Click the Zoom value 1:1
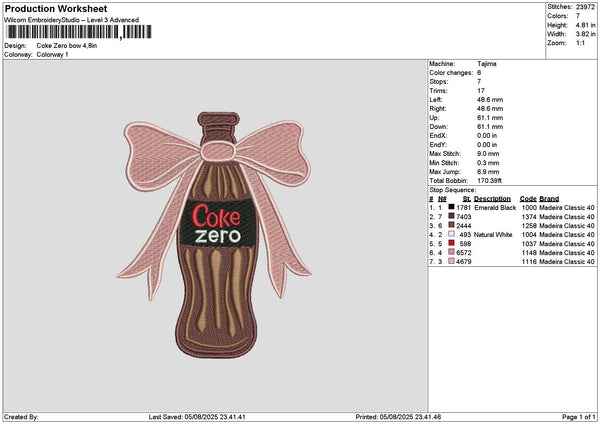600x424 pixels. point(580,43)
